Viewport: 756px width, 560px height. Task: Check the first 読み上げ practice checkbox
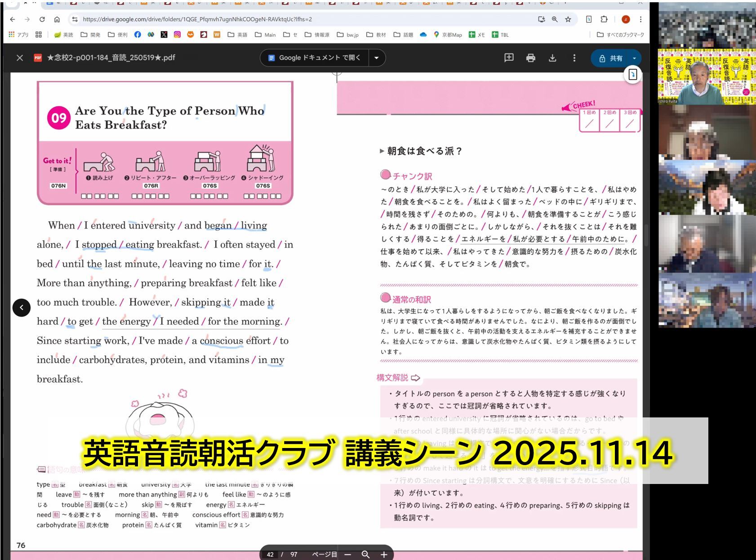[x=84, y=196]
